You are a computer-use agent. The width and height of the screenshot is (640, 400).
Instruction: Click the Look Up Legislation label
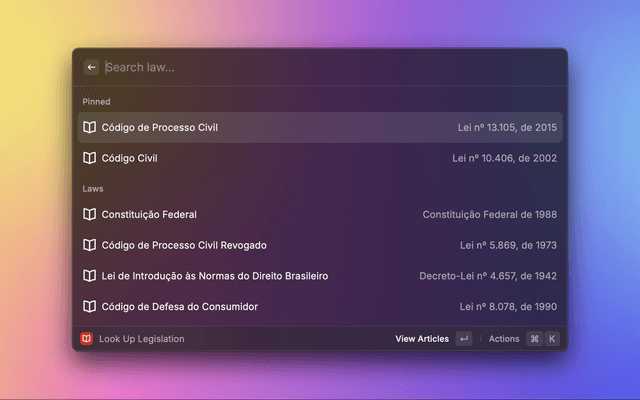coord(141,339)
